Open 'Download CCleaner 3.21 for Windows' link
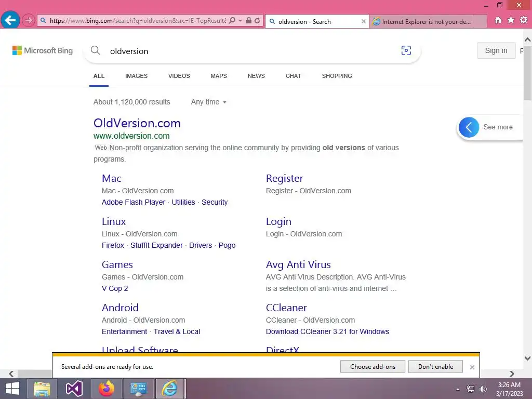The height and width of the screenshot is (399, 532). point(327,331)
